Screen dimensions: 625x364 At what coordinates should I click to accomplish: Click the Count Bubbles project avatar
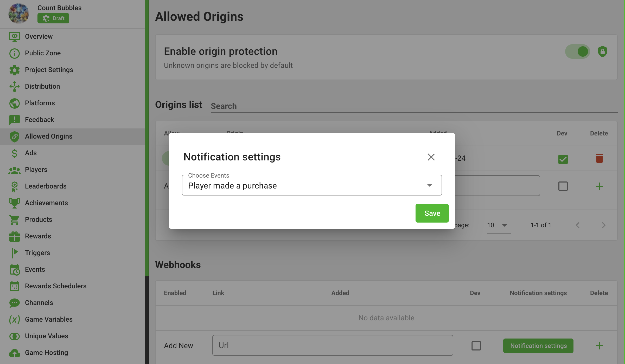18,13
